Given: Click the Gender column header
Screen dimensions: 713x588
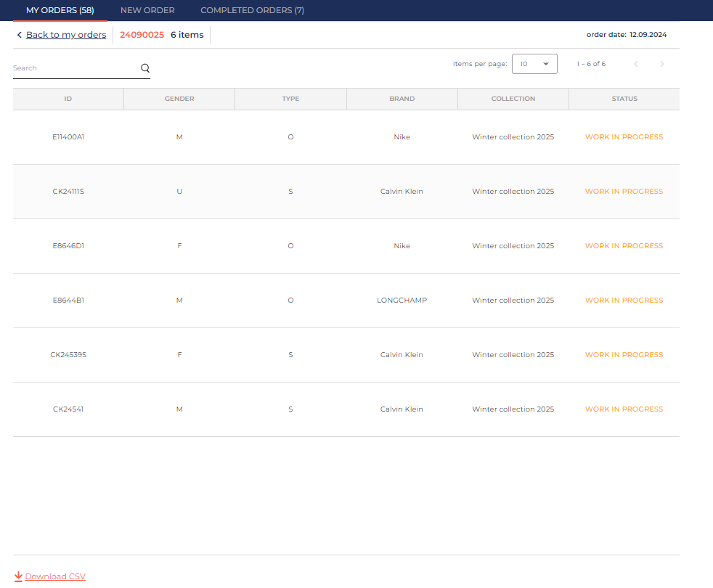Looking at the screenshot, I should (x=179, y=99).
